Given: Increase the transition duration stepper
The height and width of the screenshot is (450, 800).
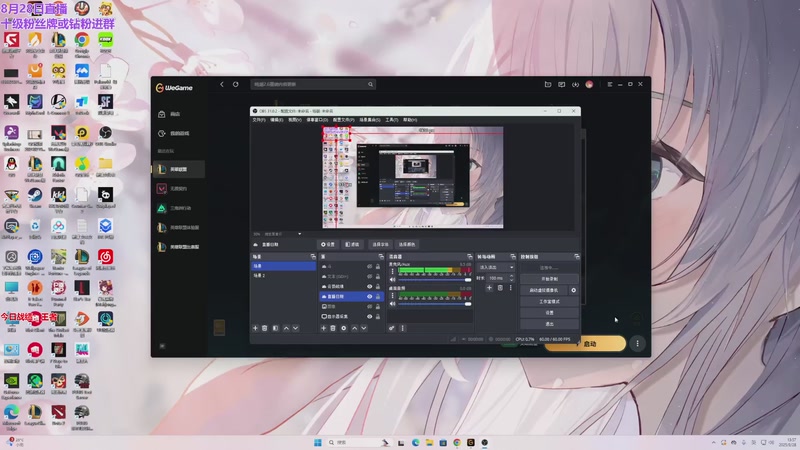Looking at the screenshot, I should 512,276.
